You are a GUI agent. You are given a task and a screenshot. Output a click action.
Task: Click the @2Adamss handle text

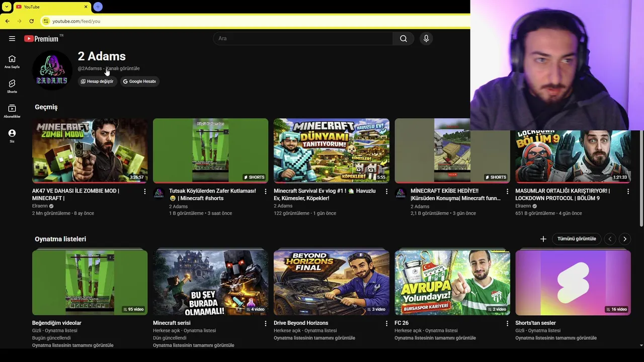pos(90,68)
